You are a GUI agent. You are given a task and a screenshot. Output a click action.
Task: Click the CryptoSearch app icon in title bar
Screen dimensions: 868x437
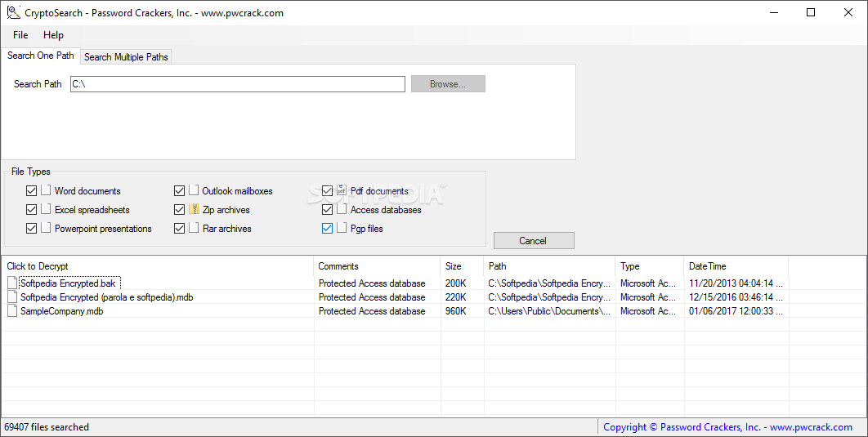click(13, 12)
